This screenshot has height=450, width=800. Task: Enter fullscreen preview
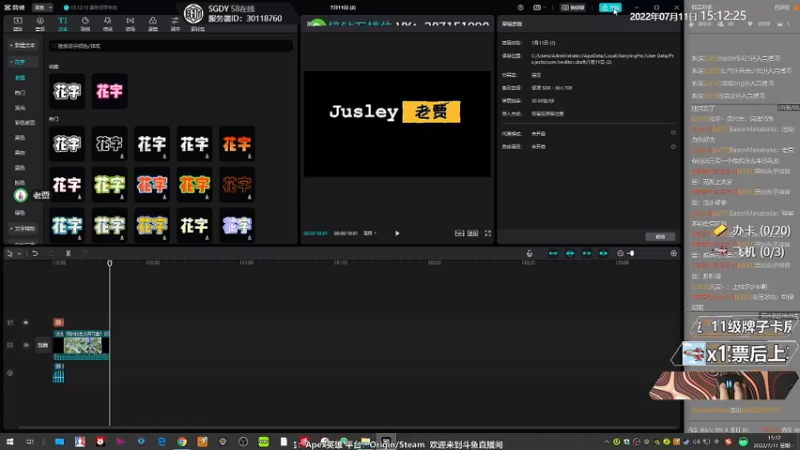click(x=488, y=233)
